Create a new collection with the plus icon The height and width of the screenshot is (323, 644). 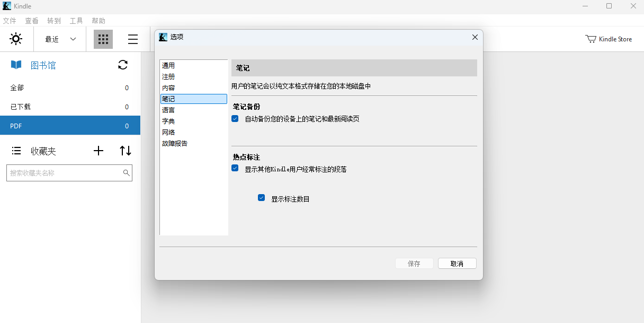tap(99, 151)
